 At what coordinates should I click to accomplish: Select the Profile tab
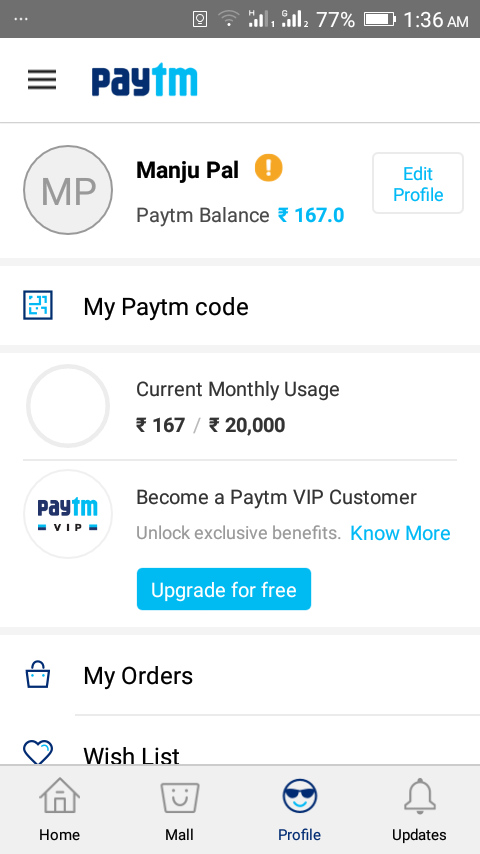pos(300,810)
